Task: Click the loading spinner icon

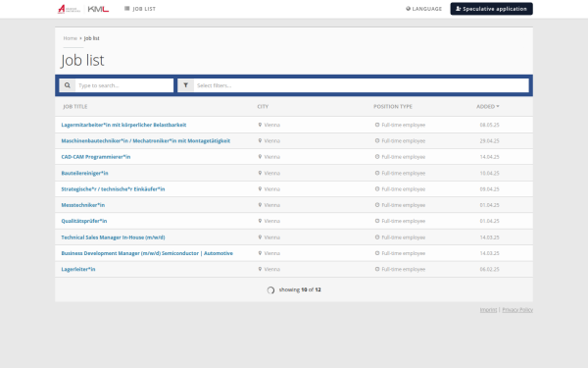Action: [x=270, y=289]
